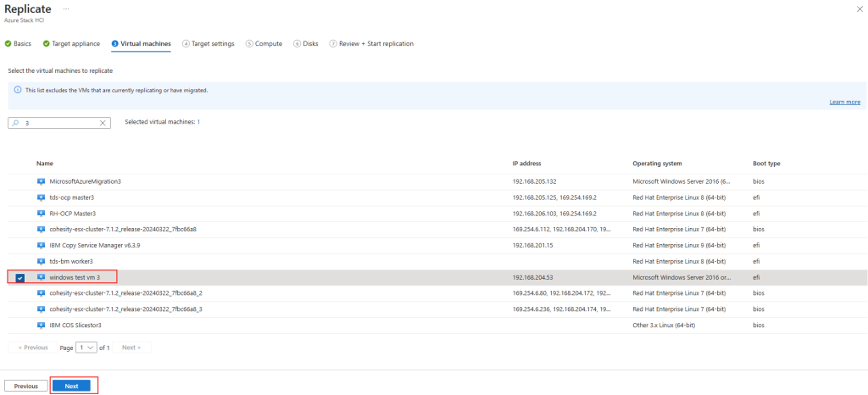868x395 pixels.
Task: Click the VM icon beside IBM Copy Service Manager v6.3.9
Action: click(x=41, y=245)
